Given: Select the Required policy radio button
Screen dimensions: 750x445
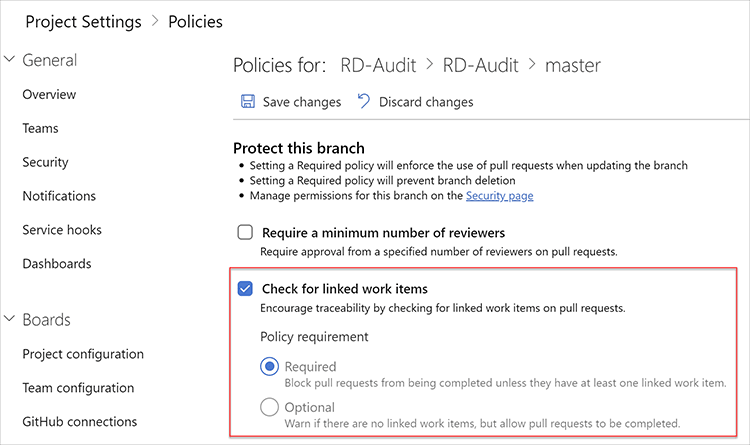Looking at the screenshot, I should tap(269, 367).
